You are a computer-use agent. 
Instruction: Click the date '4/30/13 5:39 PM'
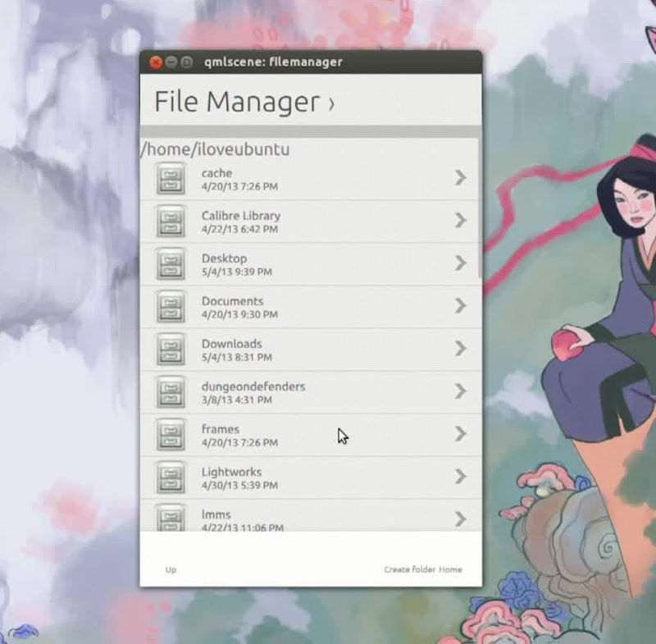pos(239,486)
